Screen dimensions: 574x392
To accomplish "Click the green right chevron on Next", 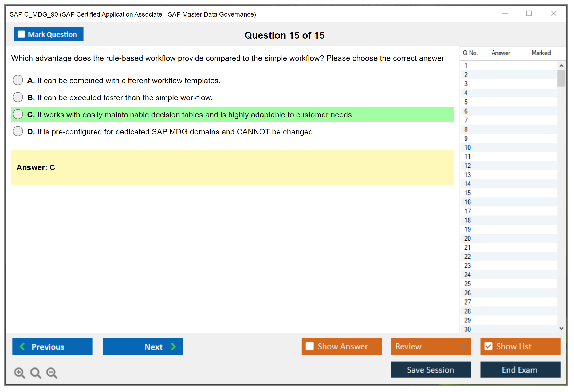I will [173, 346].
